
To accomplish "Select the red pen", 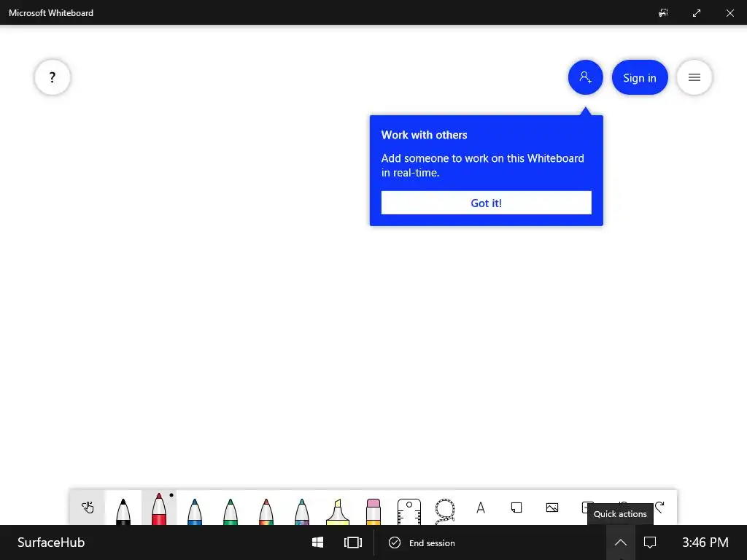I will tap(158, 508).
